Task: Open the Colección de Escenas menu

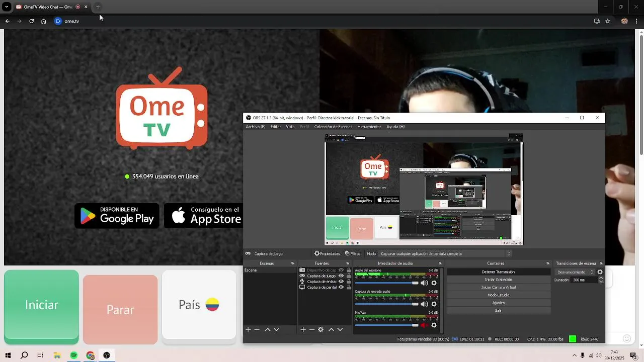Action: 333,127
